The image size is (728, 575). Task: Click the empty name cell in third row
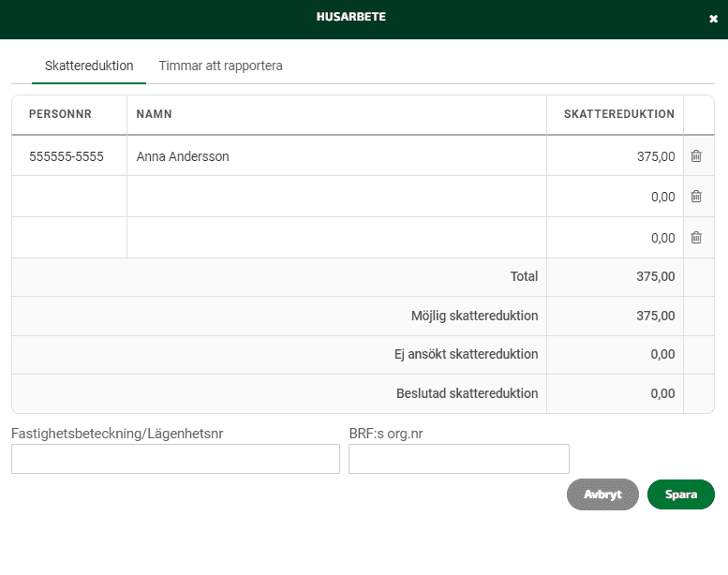pos(336,238)
